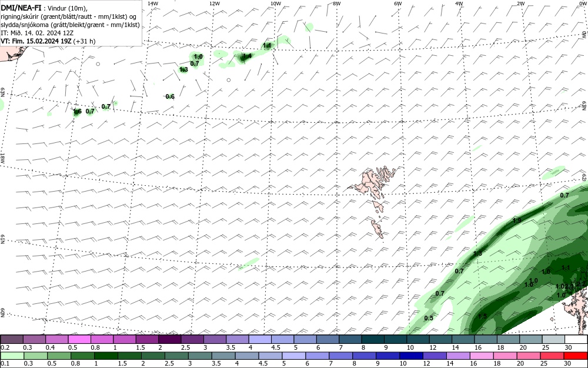This screenshot has width=588, height=368.
Task: Click the VT: Fim. 15.02.2024 19Z valid time
Action: (36, 41)
